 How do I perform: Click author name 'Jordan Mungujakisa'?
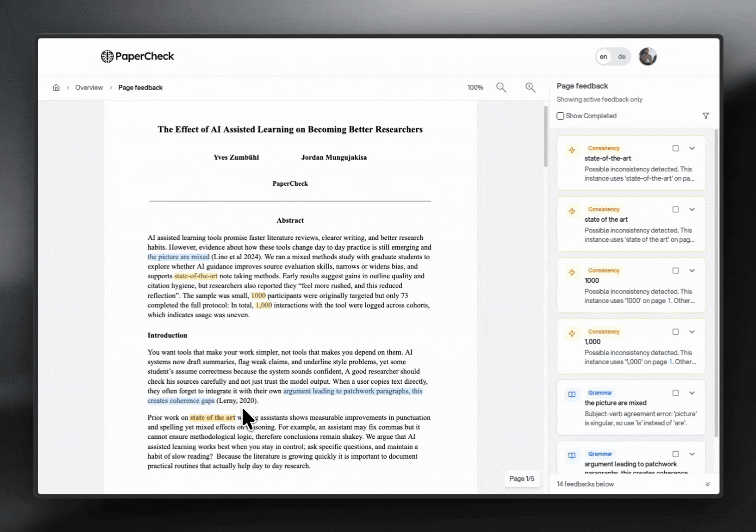tap(334, 158)
